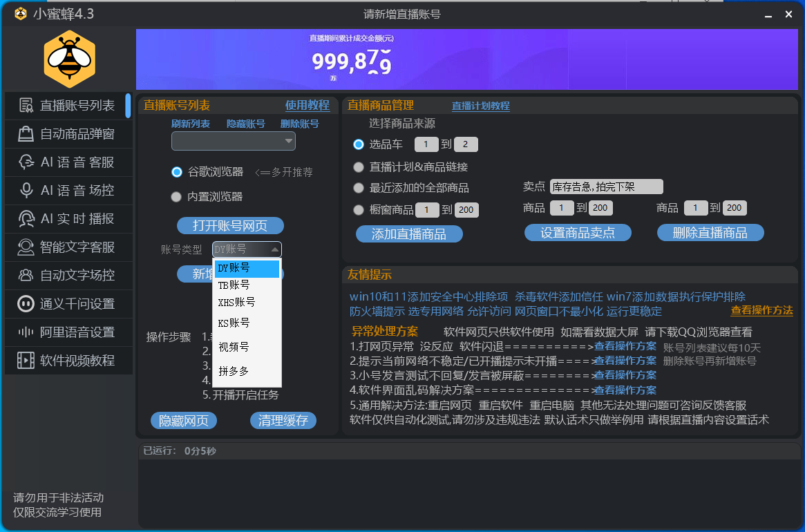Open 查看操作方案 for 提示当前网络不稳定
The height and width of the screenshot is (532, 805).
[x=625, y=361]
